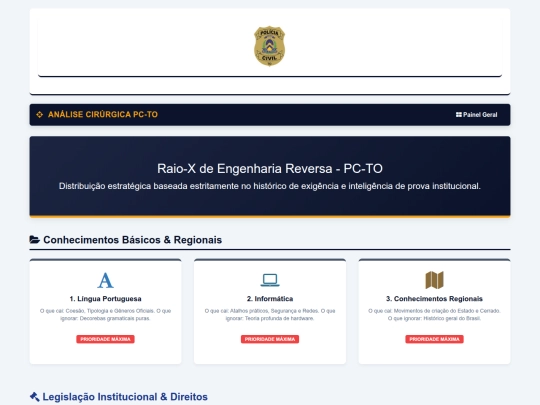
Task: Click the Informática description about Atalhos práticos
Action: point(270,315)
